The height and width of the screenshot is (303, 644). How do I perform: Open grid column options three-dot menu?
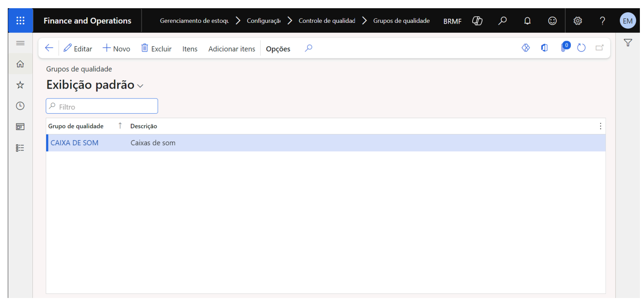pyautogui.click(x=600, y=126)
